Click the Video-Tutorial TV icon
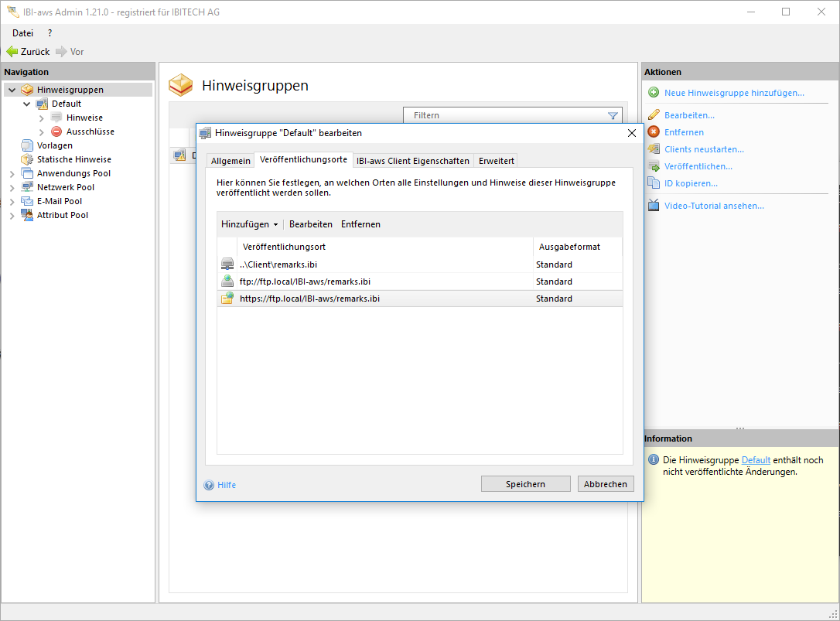Viewport: 840px width, 621px height. (654, 206)
